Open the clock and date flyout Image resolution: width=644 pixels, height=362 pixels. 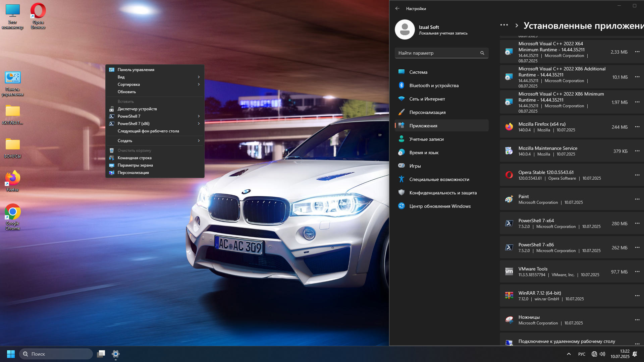point(620,354)
